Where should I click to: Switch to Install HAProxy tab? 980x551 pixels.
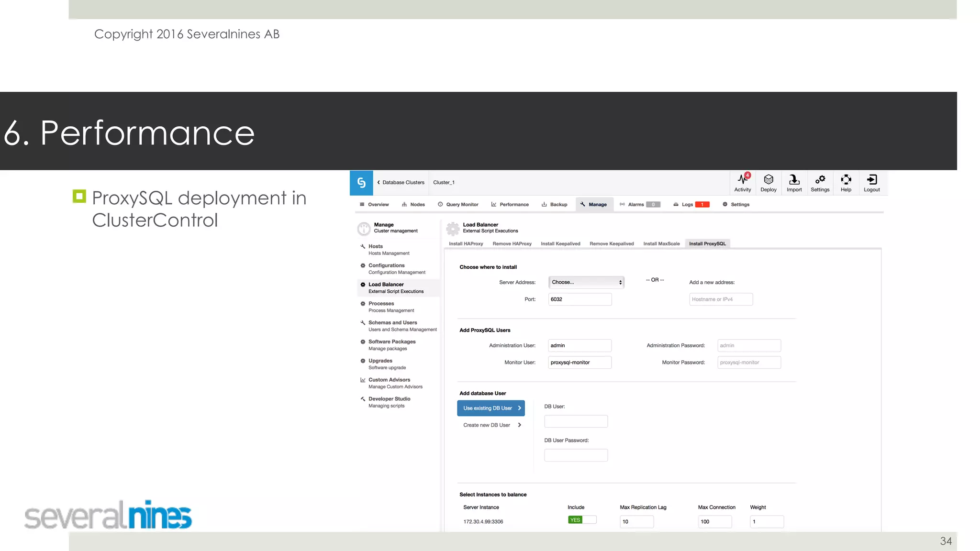click(x=466, y=244)
